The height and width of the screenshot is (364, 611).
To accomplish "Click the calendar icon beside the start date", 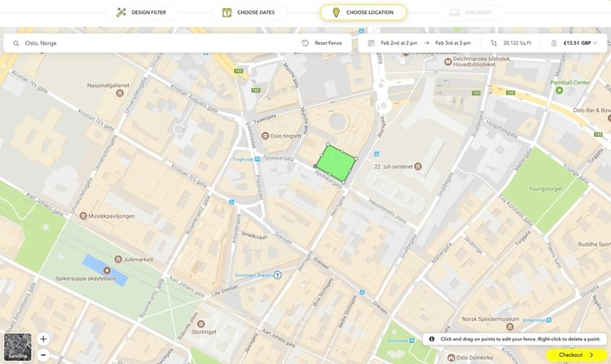I will point(371,43).
